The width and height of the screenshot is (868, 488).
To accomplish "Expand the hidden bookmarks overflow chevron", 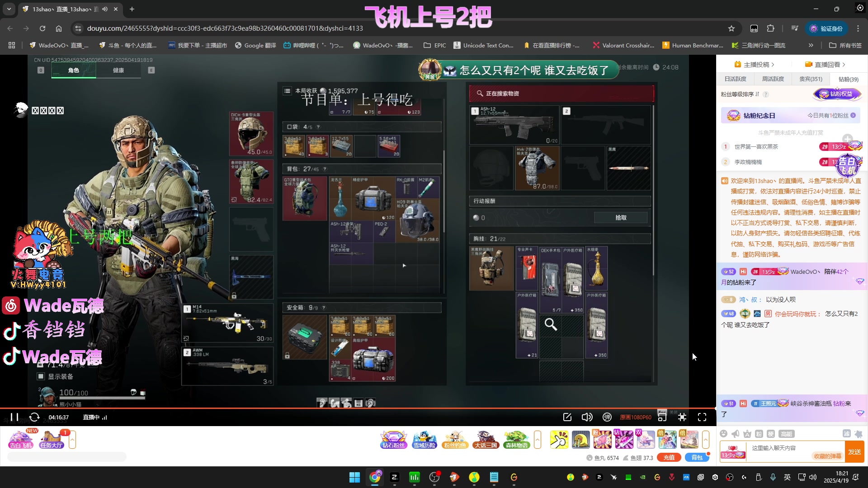I will coord(811,45).
